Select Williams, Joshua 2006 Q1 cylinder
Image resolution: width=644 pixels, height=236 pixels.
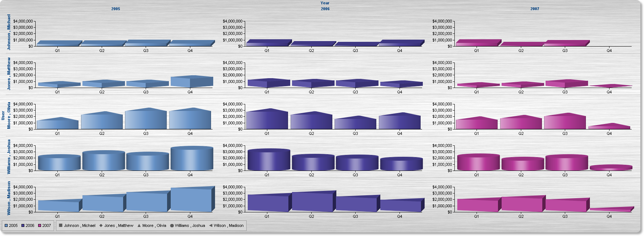tap(269, 160)
